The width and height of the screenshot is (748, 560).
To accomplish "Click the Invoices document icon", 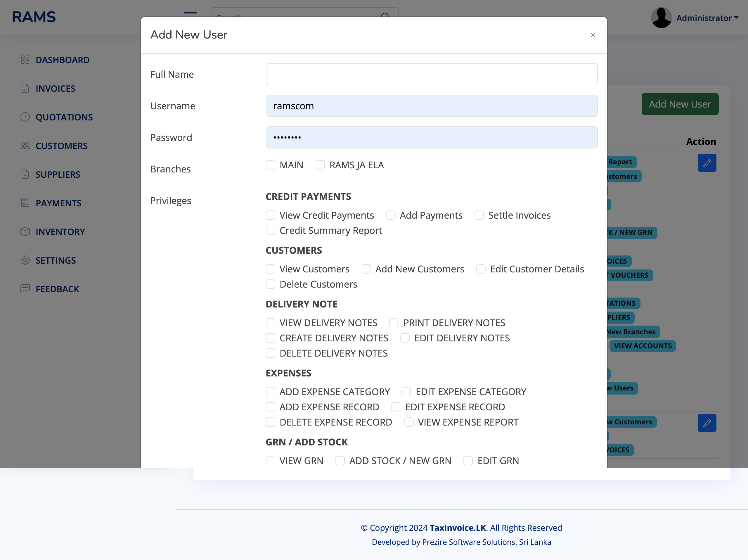I will [x=25, y=88].
